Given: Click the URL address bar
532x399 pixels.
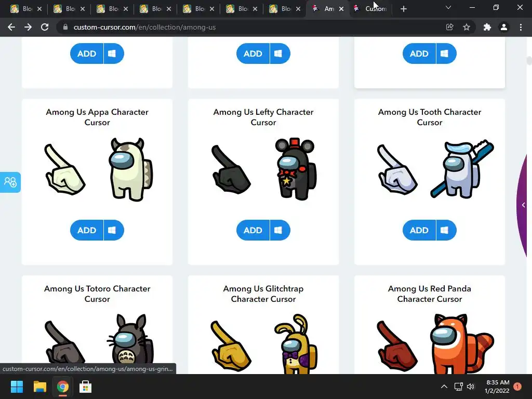Looking at the screenshot, I should [x=253, y=27].
